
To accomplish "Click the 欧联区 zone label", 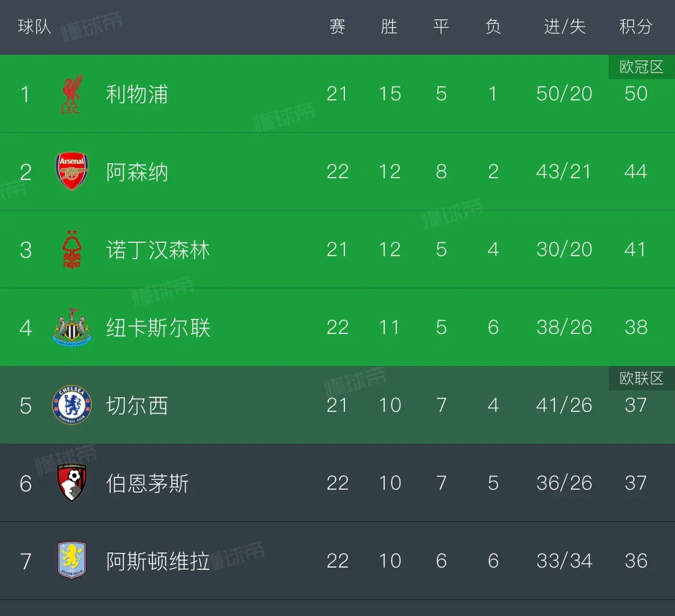I will tap(641, 378).
